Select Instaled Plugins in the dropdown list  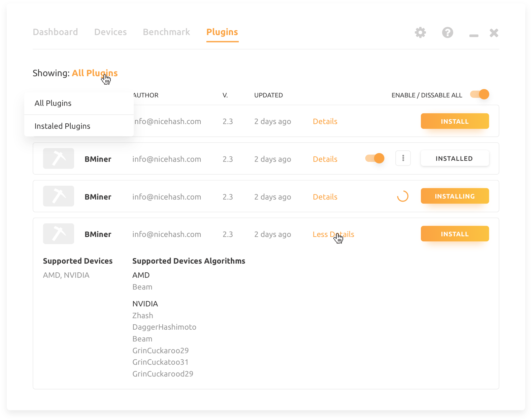[62, 126]
